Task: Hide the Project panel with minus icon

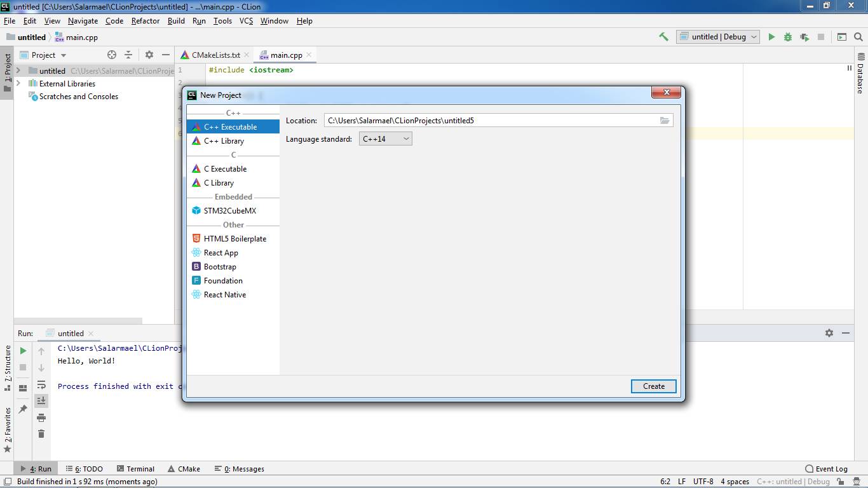Action: pos(166,55)
